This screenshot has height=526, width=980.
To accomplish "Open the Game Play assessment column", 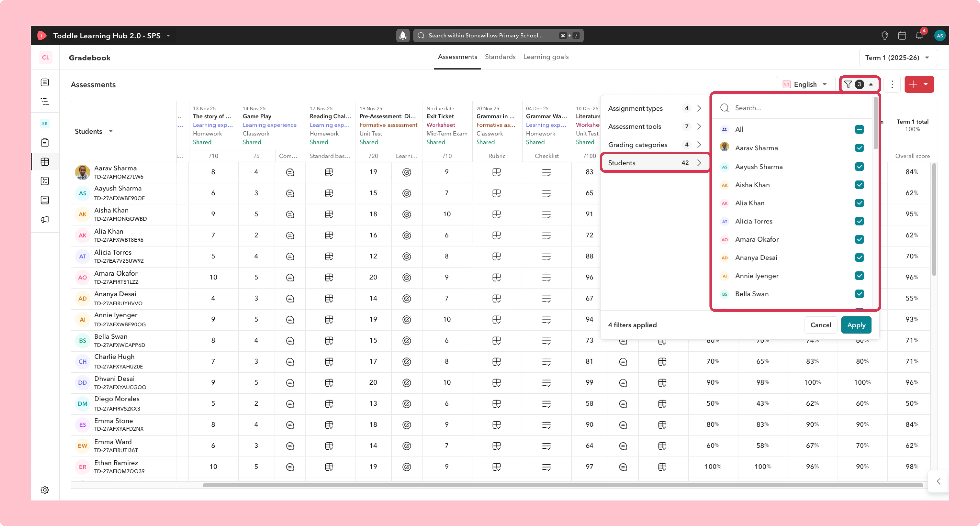I will pos(257,116).
